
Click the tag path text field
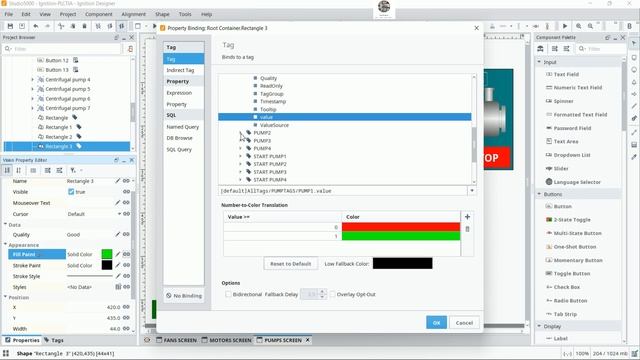pyautogui.click(x=343, y=191)
